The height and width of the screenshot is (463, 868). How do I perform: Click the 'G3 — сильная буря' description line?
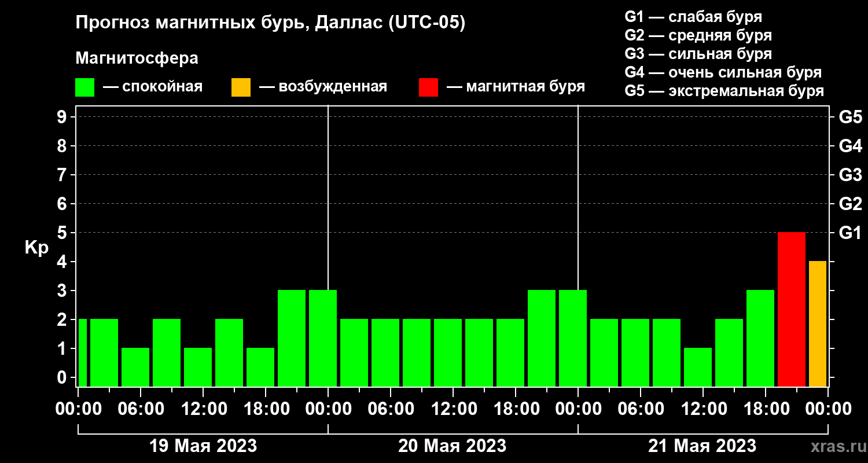click(698, 54)
